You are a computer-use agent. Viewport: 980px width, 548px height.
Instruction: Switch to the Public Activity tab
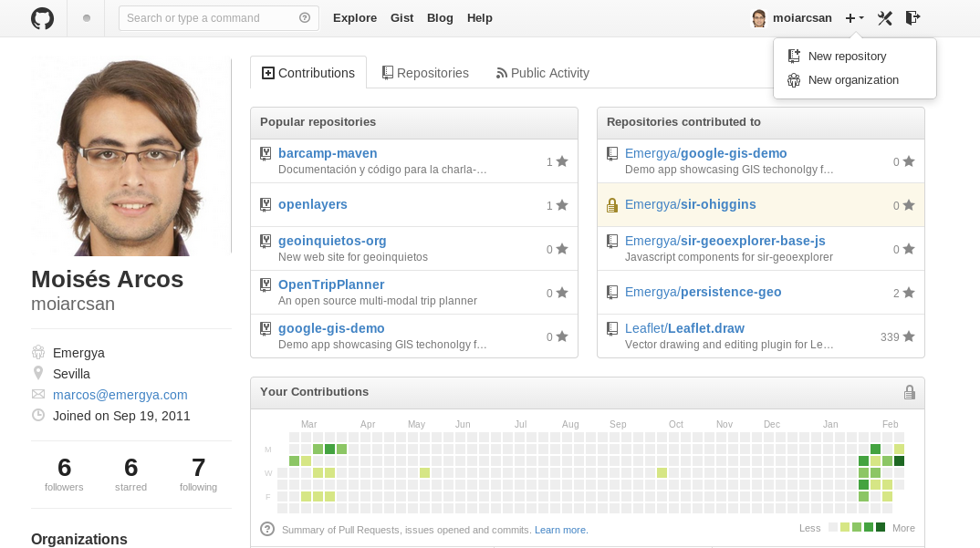[x=543, y=73]
